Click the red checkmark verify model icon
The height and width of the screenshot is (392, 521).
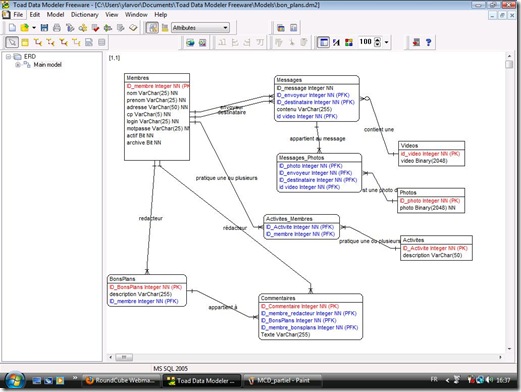click(x=95, y=28)
